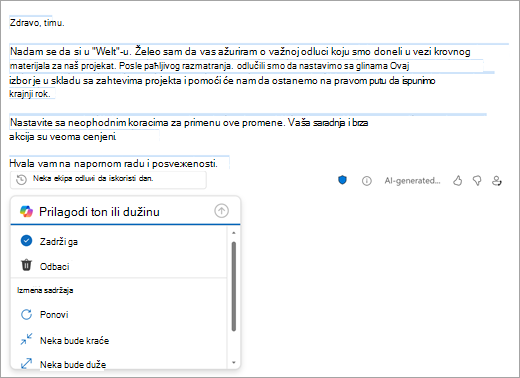The image size is (520, 378).
Task: Click the person feedback icon
Action: (x=497, y=181)
